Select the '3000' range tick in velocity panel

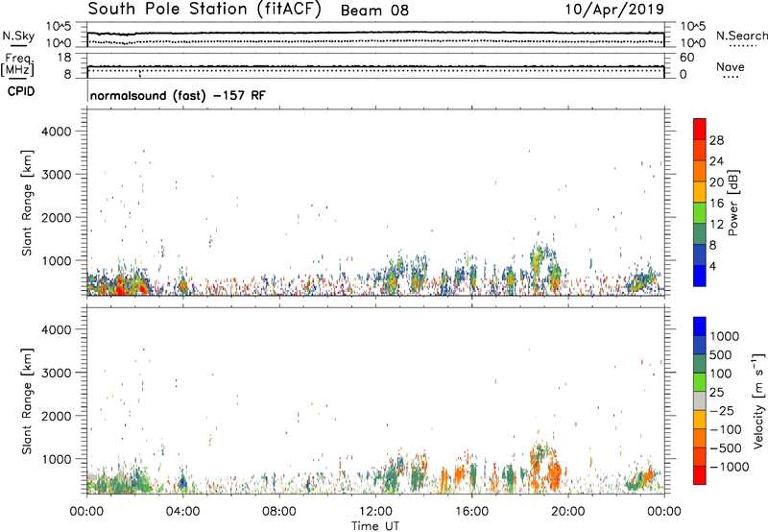tap(56, 373)
